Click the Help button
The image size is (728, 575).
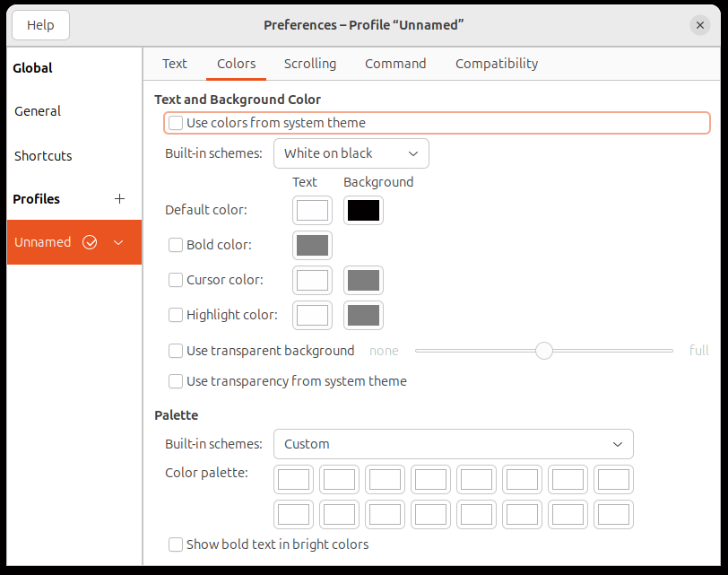(x=41, y=25)
